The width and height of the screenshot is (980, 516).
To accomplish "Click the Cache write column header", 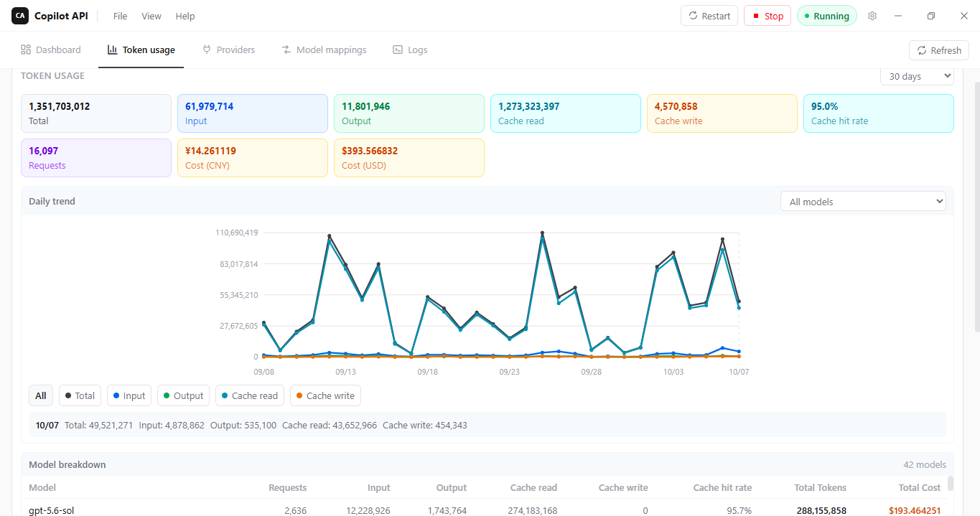I will click(x=623, y=487).
